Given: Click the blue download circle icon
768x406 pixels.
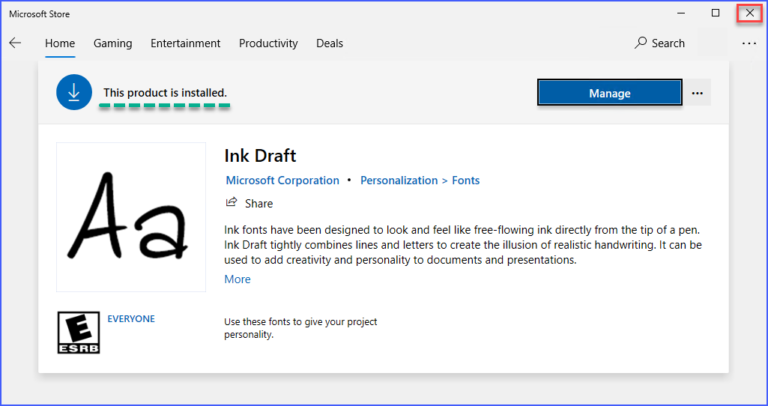Looking at the screenshot, I should click(x=74, y=92).
